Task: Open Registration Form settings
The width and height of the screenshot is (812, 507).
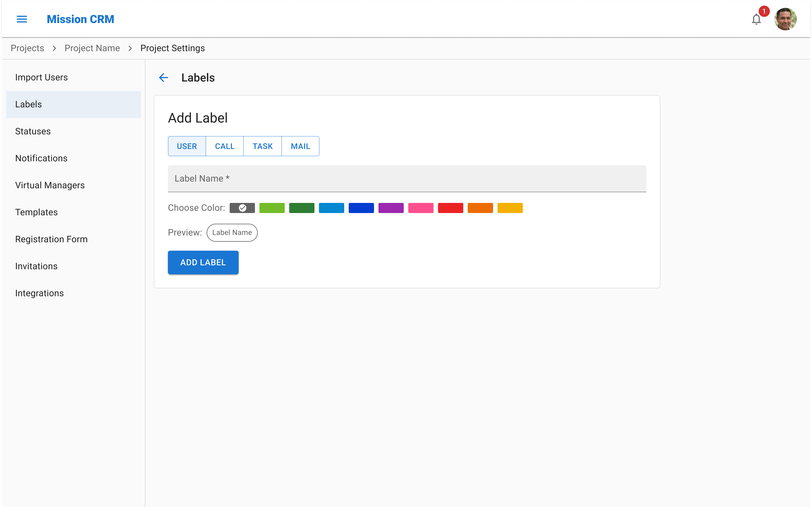Action: point(73,239)
